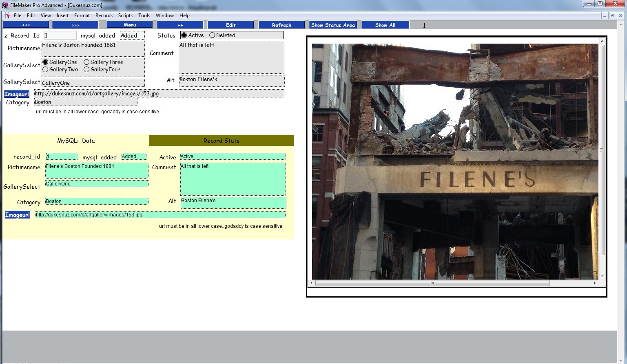The width and height of the screenshot is (627, 364).
Task: Click the green Catagory field
Action: pyautogui.click(x=97, y=201)
